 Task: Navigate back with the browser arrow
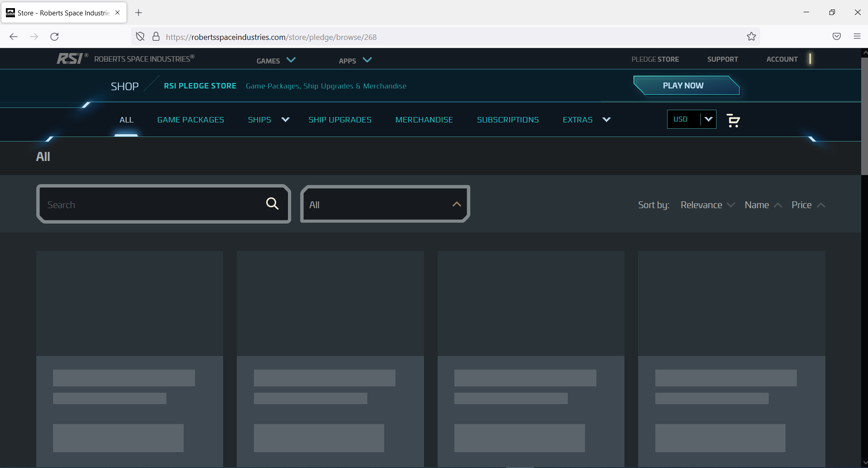coord(13,36)
